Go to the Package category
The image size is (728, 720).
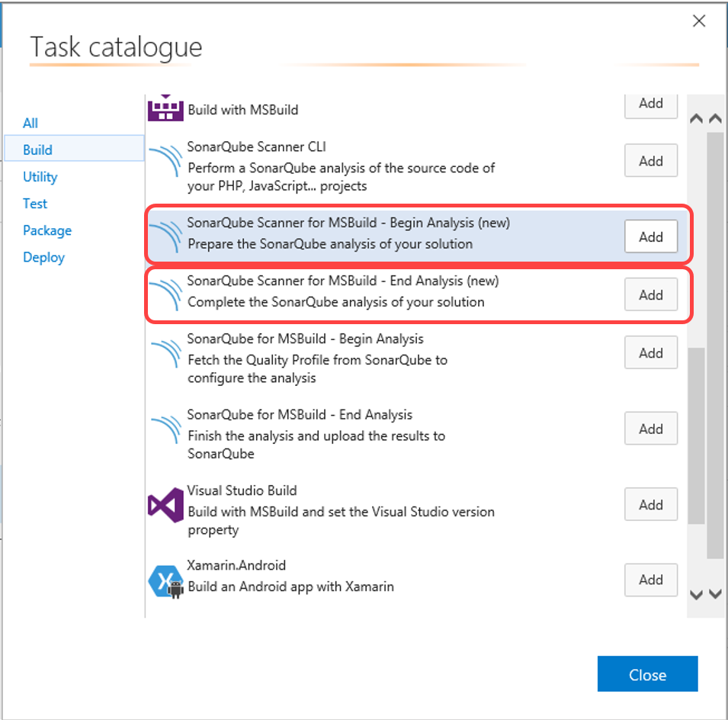click(x=47, y=230)
